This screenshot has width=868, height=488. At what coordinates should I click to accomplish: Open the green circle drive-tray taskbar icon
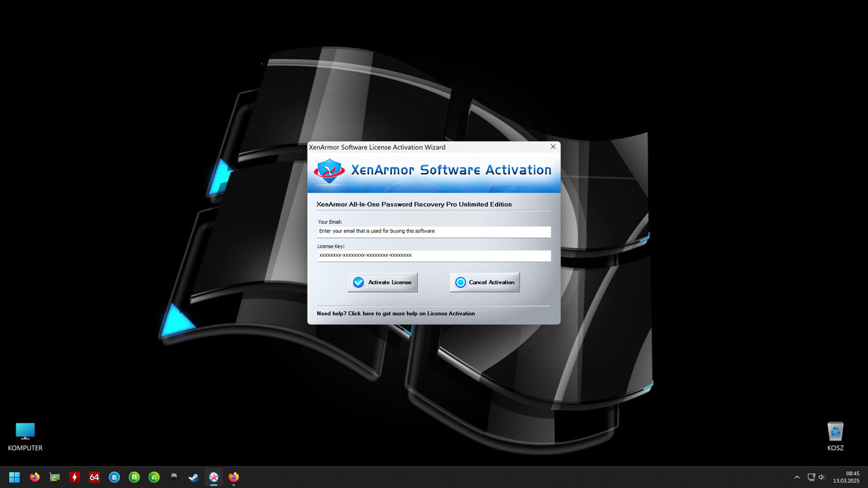(134, 477)
